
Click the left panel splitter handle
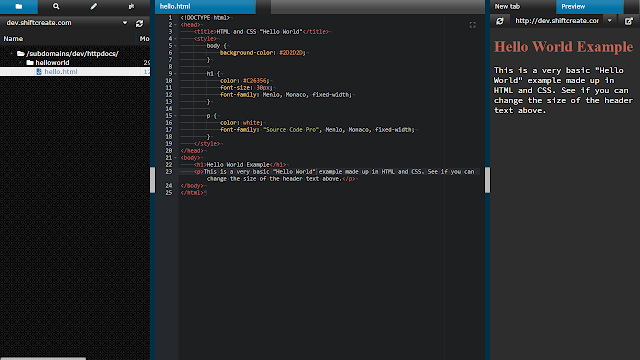pos(153,180)
